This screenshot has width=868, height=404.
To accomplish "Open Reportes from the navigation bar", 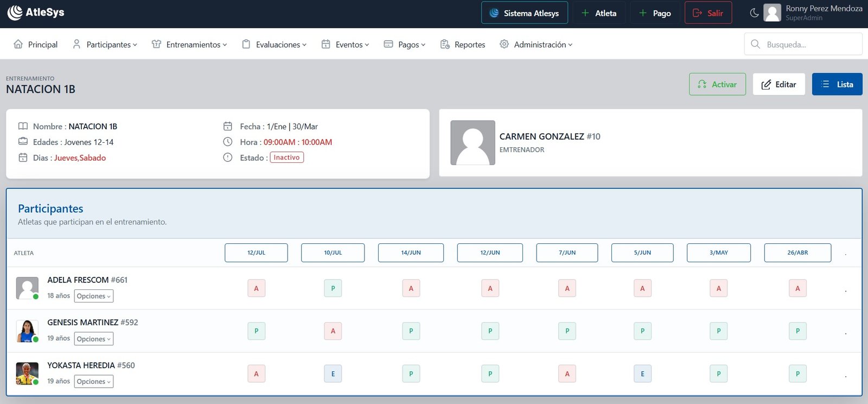I will pyautogui.click(x=463, y=45).
